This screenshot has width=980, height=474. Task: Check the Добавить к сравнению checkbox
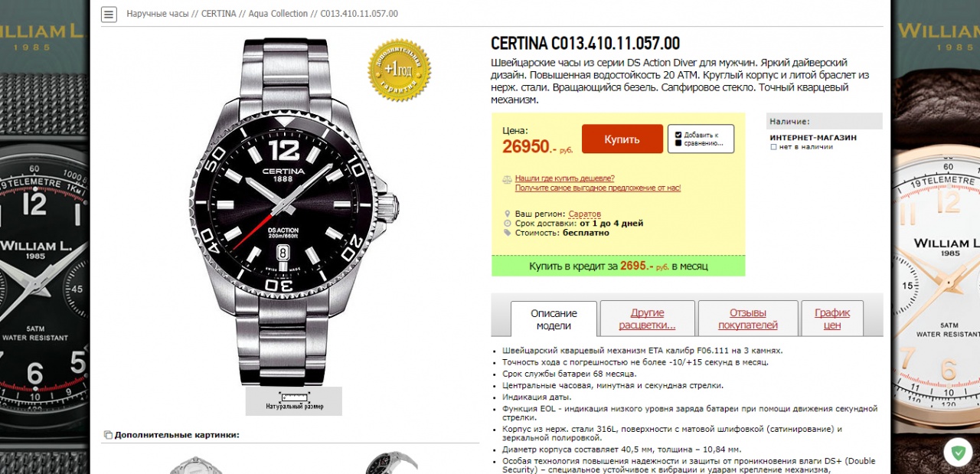pyautogui.click(x=678, y=135)
